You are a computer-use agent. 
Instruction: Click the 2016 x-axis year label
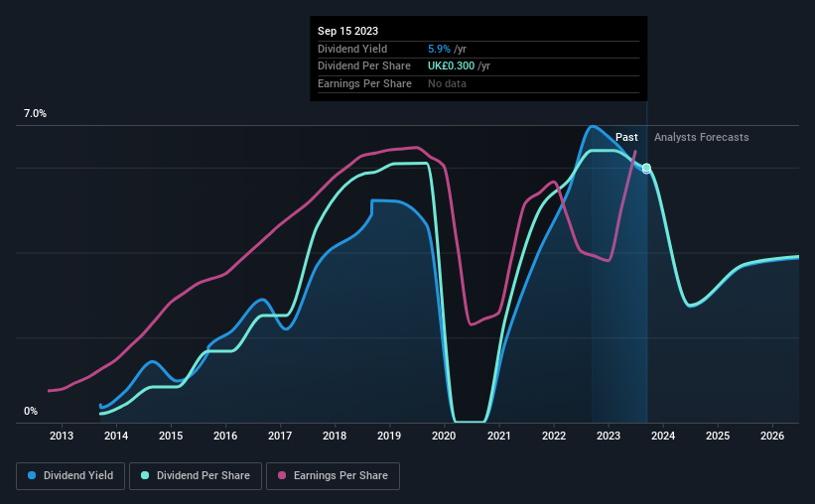(225, 436)
